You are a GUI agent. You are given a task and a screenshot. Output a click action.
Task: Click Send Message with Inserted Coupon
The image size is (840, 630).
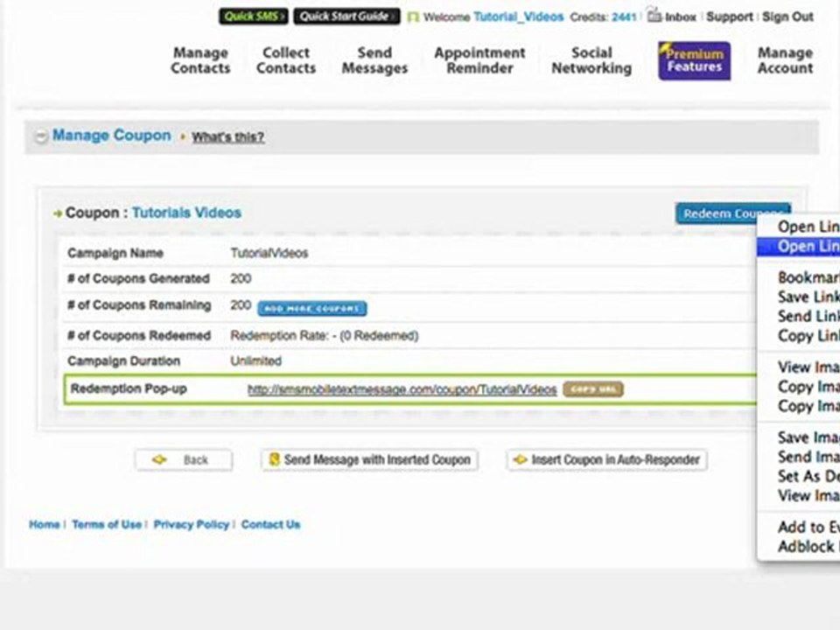tap(369, 459)
